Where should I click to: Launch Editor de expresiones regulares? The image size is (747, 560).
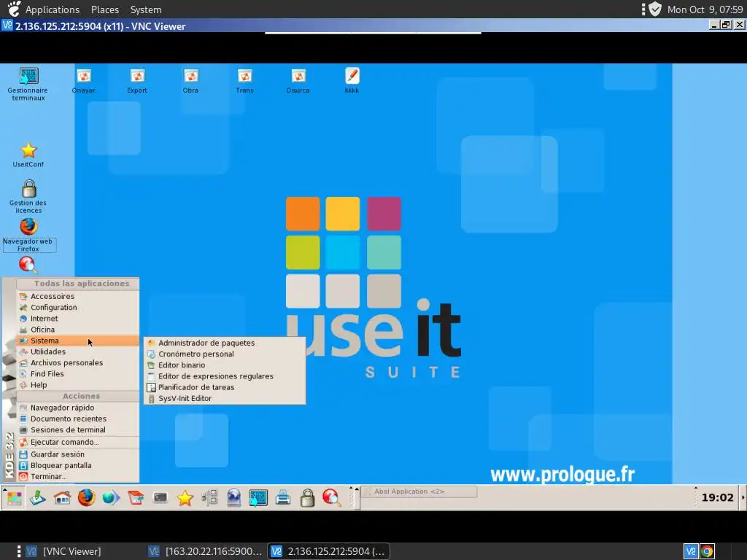(x=225, y=376)
